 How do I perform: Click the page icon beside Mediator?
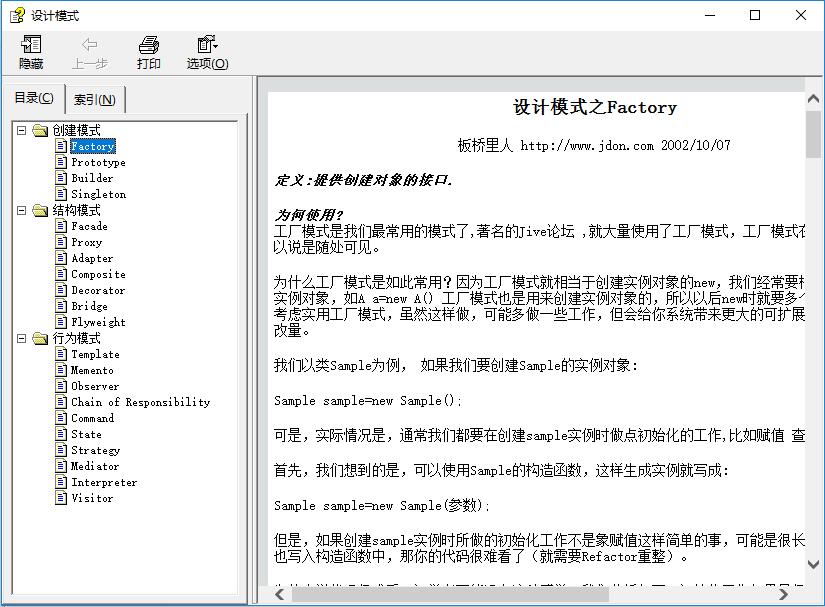62,466
